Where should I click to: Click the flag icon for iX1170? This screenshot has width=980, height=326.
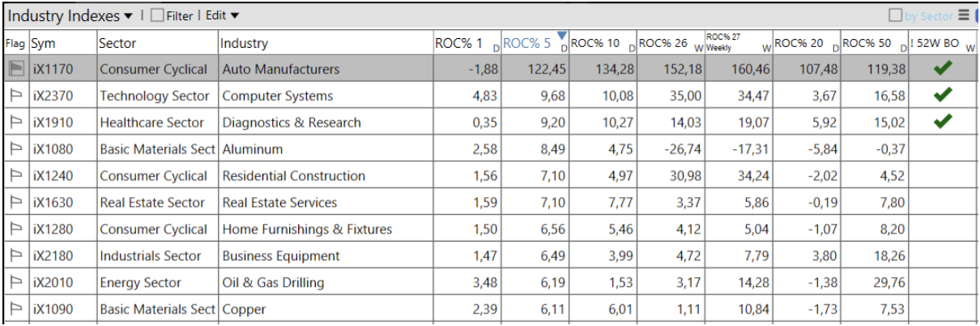(x=15, y=70)
